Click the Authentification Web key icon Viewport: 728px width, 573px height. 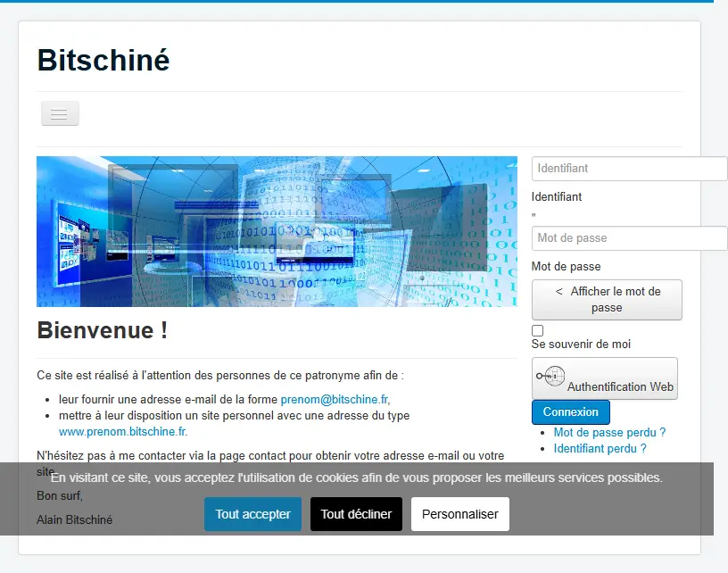550,376
